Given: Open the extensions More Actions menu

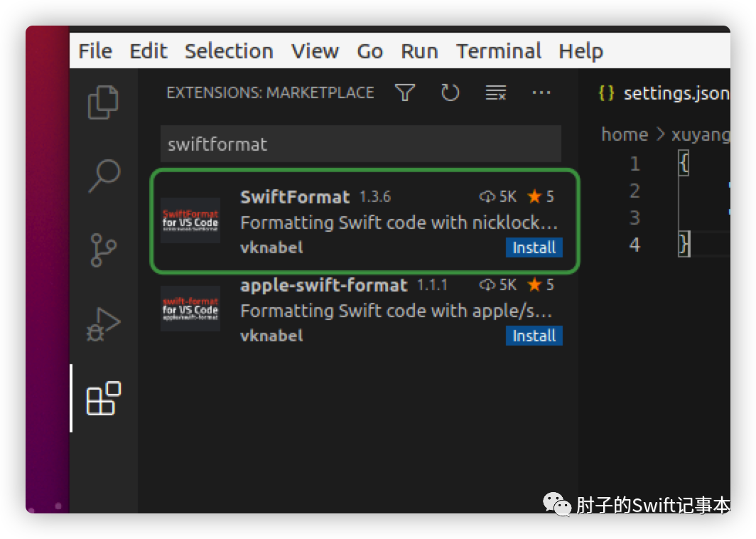Looking at the screenshot, I should tap(541, 92).
